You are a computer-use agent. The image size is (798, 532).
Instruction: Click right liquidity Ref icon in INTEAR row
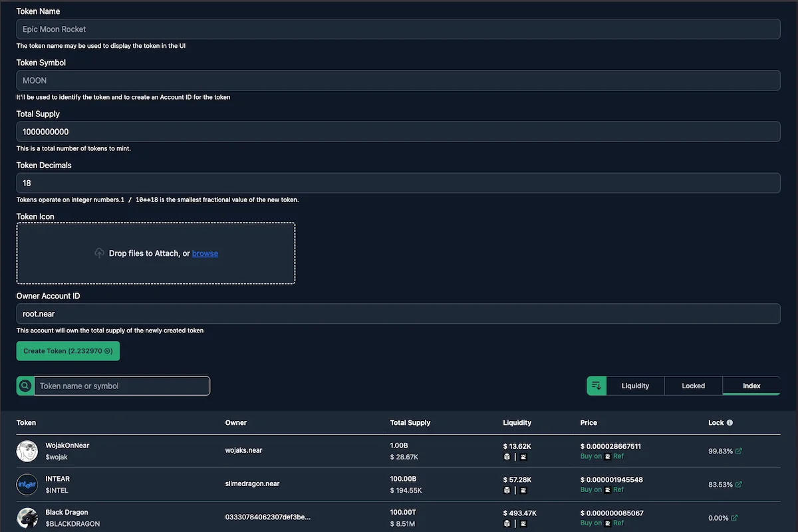(523, 490)
